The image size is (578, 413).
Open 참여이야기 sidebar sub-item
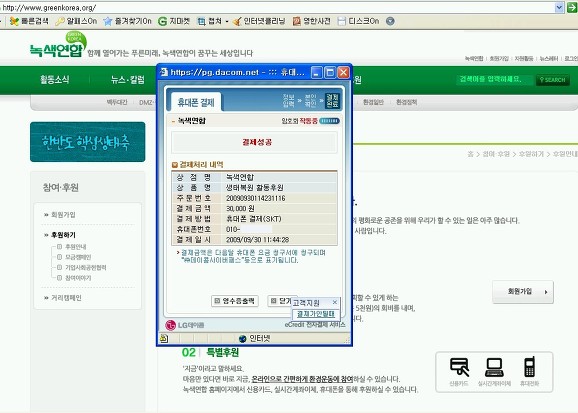(78, 278)
